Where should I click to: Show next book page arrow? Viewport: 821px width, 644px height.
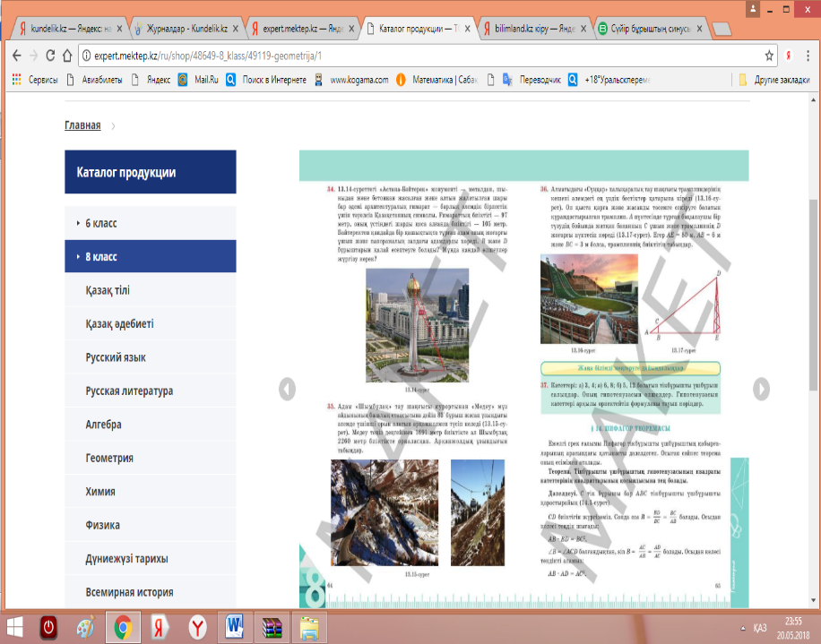[761, 390]
